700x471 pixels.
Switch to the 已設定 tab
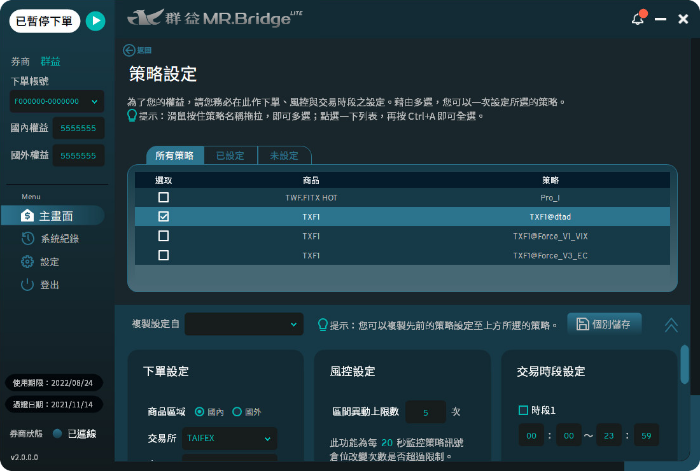coord(230,156)
